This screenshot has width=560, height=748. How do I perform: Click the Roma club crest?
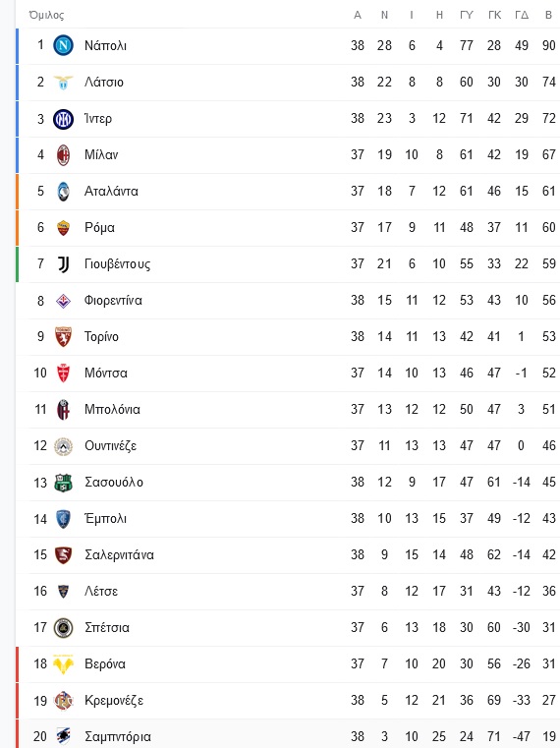[63, 228]
